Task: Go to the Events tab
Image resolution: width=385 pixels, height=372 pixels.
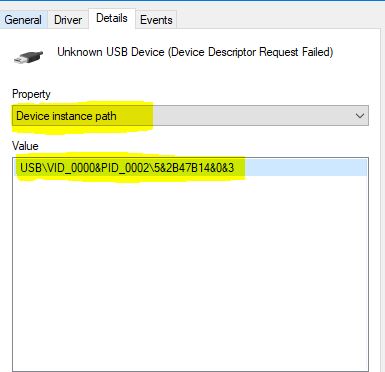Action: click(156, 20)
